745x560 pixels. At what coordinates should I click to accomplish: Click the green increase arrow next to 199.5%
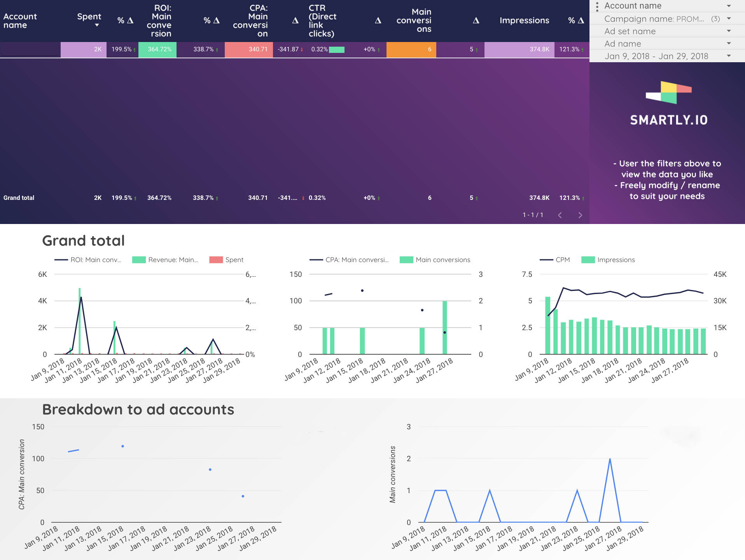pyautogui.click(x=134, y=50)
